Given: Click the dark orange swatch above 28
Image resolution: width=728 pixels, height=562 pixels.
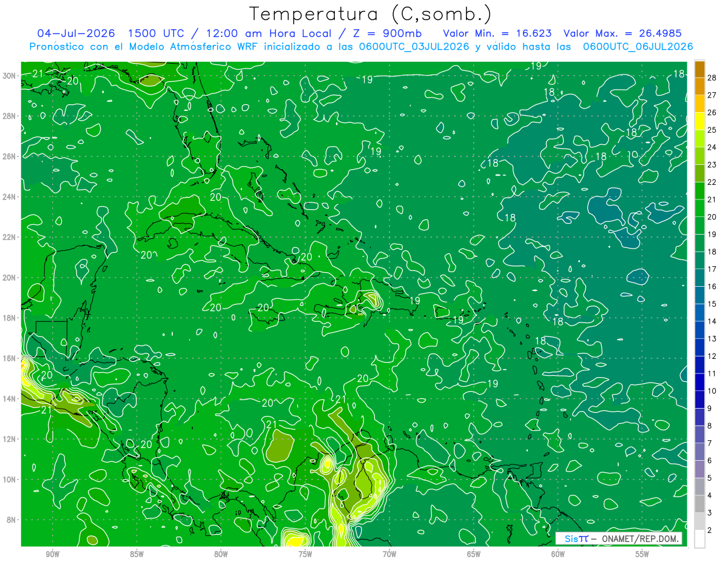Looking at the screenshot, I should 699,69.
